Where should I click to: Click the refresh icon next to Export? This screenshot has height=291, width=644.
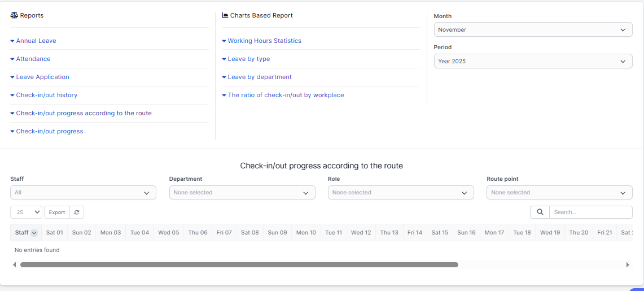(x=77, y=212)
